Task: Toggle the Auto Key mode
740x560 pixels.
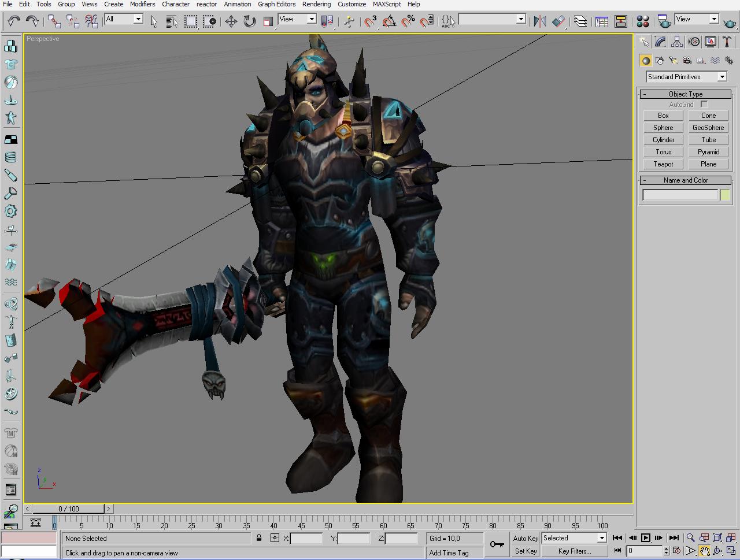Action: tap(526, 538)
